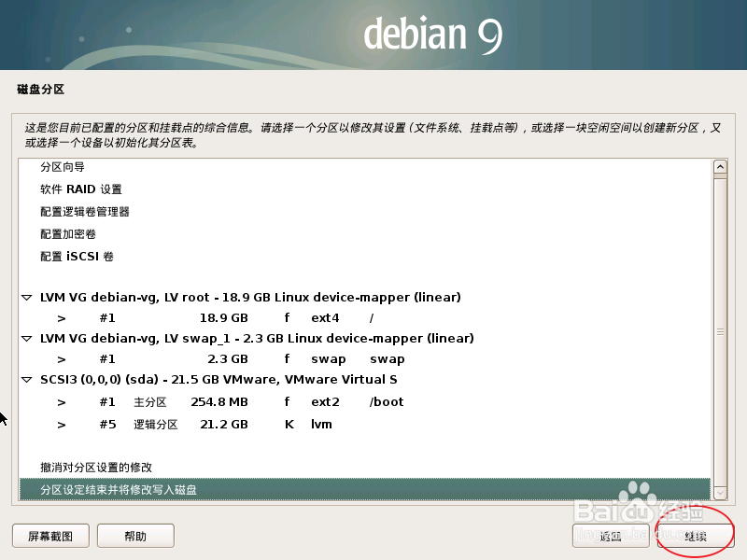This screenshot has height=560, width=747.
Task: Click the /boot mount point text
Action: pyautogui.click(x=387, y=402)
